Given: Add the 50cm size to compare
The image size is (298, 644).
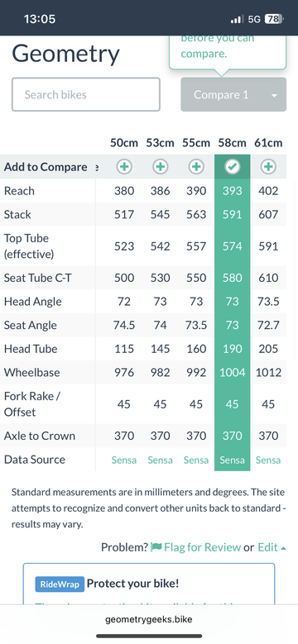Looking at the screenshot, I should pos(124,167).
